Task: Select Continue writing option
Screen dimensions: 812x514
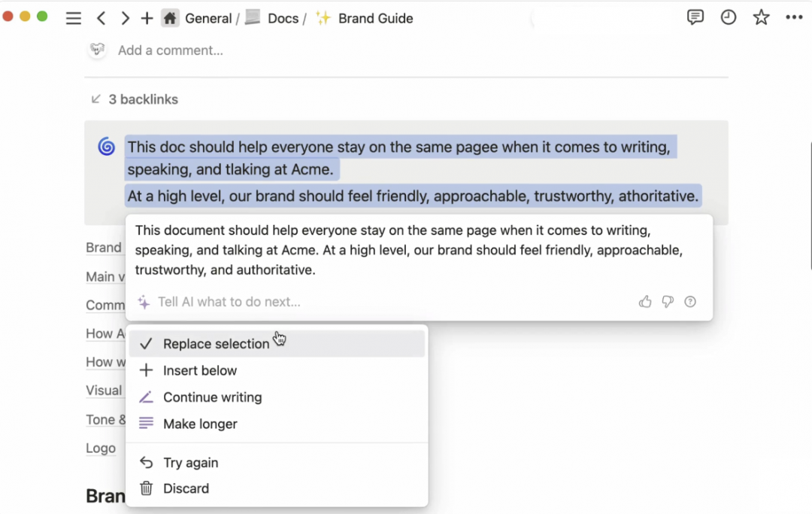Action: tap(212, 397)
